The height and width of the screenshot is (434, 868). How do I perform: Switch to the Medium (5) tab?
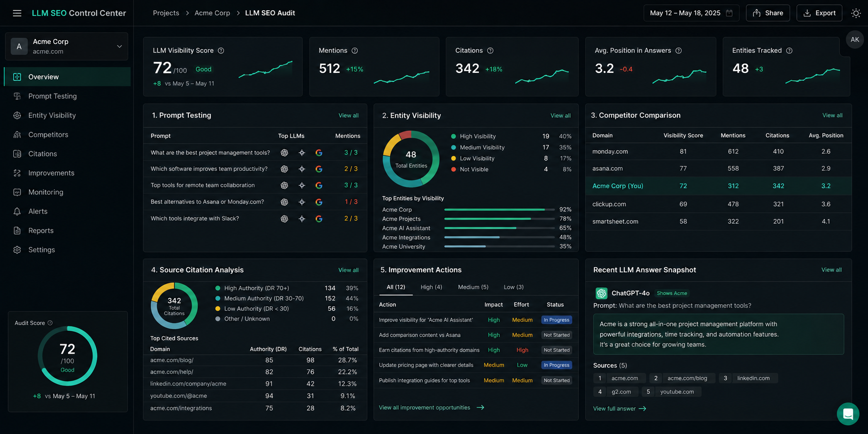tap(473, 287)
